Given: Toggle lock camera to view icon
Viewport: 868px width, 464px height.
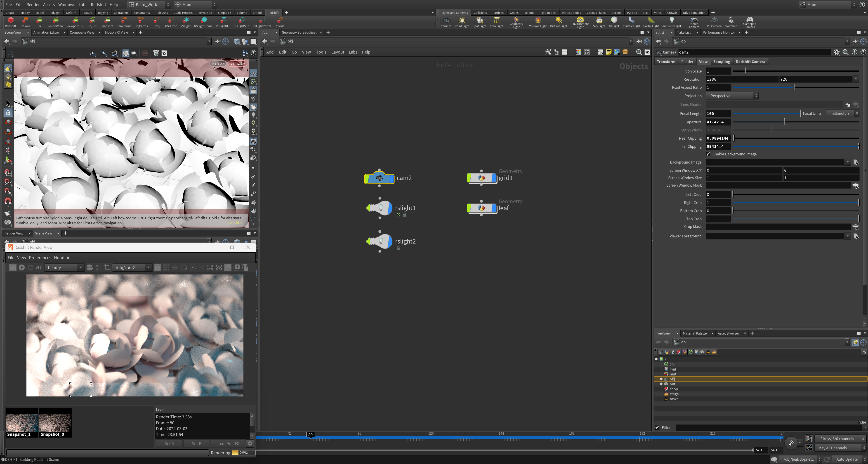Looking at the screenshot, I should point(253,90).
